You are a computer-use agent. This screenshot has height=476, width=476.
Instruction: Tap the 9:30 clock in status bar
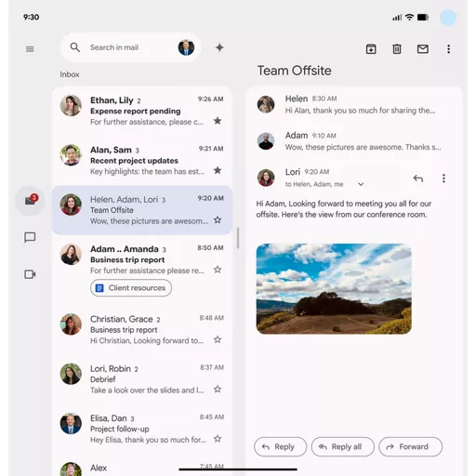tap(32, 17)
